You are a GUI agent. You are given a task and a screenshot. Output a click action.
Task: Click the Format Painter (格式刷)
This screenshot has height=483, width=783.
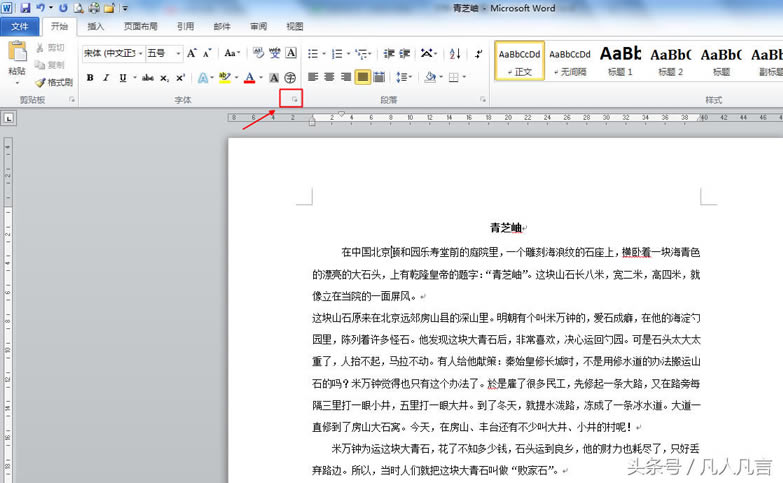point(54,82)
